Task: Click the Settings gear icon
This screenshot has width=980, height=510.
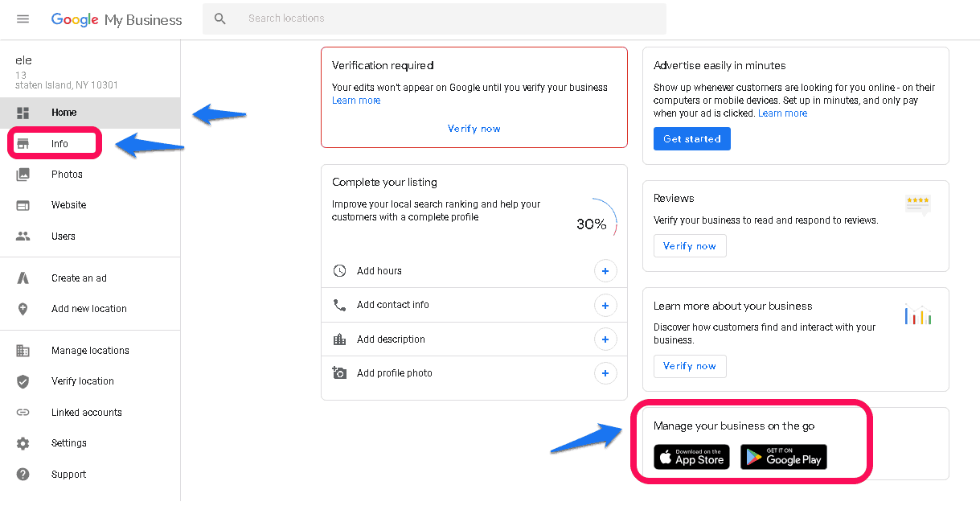Action: (23, 443)
